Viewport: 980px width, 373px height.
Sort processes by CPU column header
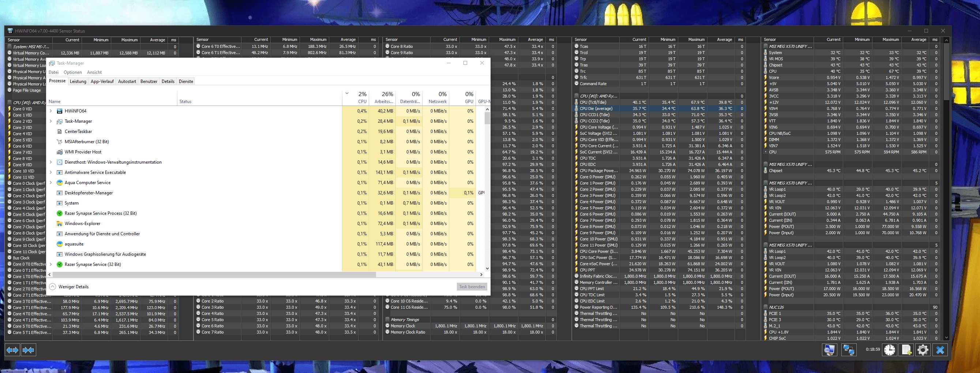tap(356, 98)
